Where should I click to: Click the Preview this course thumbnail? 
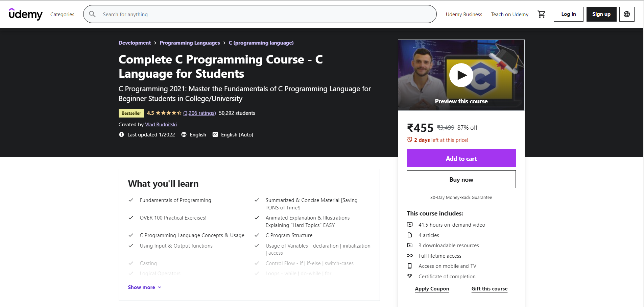click(x=461, y=75)
